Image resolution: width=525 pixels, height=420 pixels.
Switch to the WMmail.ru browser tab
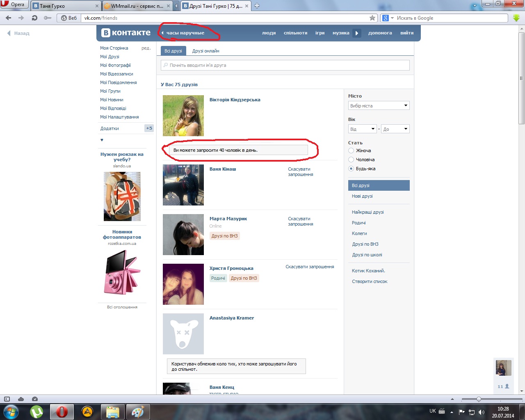pos(137,6)
